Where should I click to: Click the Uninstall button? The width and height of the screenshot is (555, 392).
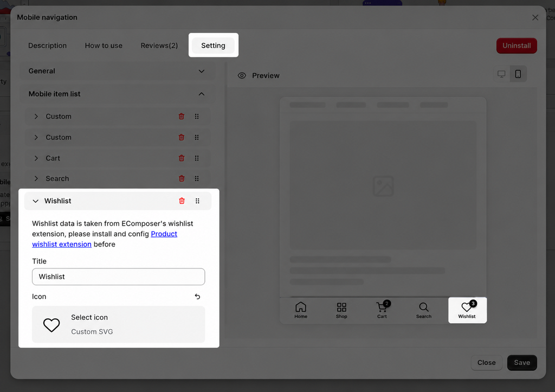[x=517, y=46]
